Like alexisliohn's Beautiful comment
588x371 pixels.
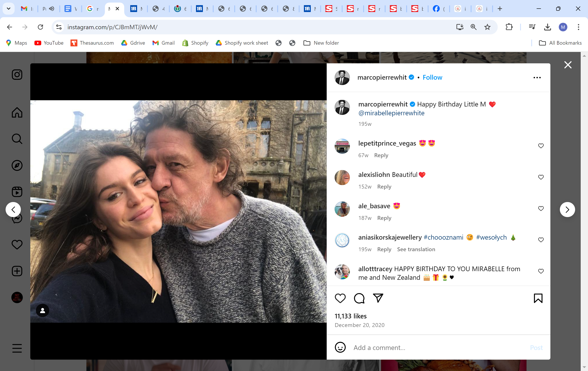coord(541,177)
